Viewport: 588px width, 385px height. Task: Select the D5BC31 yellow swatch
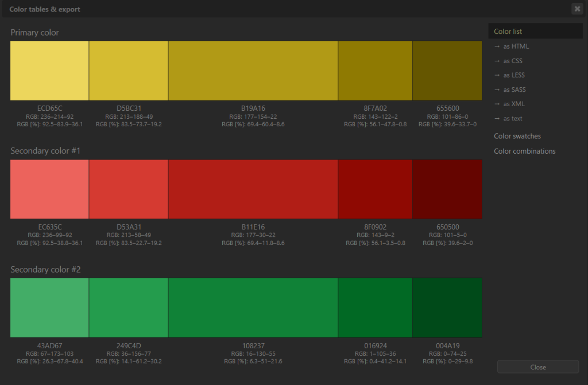point(127,70)
